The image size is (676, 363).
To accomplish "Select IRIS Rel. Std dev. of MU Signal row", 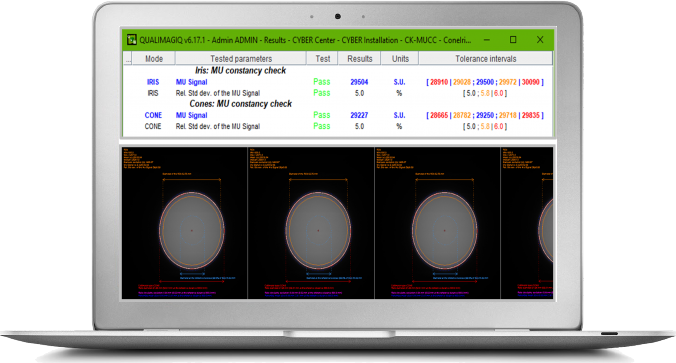I will (338, 93).
